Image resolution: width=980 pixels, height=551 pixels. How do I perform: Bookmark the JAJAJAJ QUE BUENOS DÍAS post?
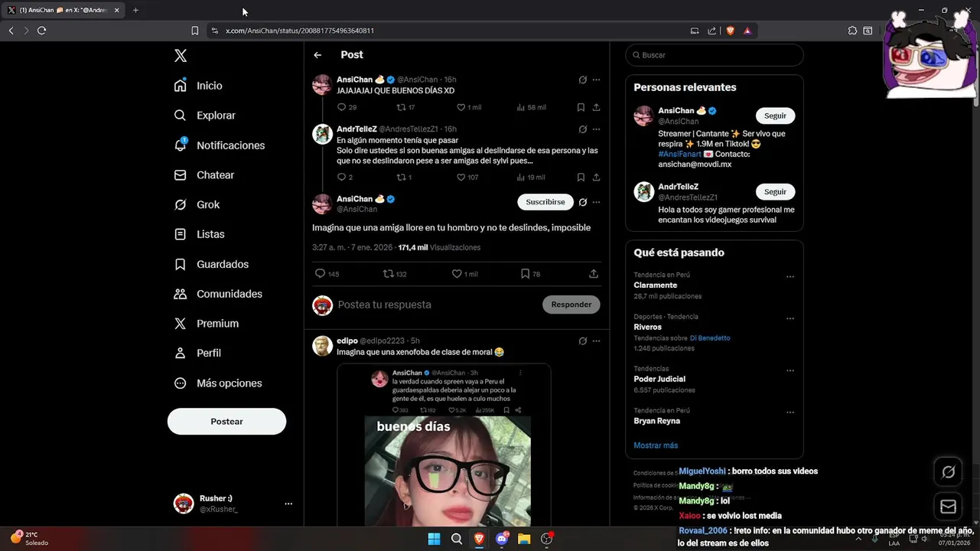pyautogui.click(x=581, y=107)
